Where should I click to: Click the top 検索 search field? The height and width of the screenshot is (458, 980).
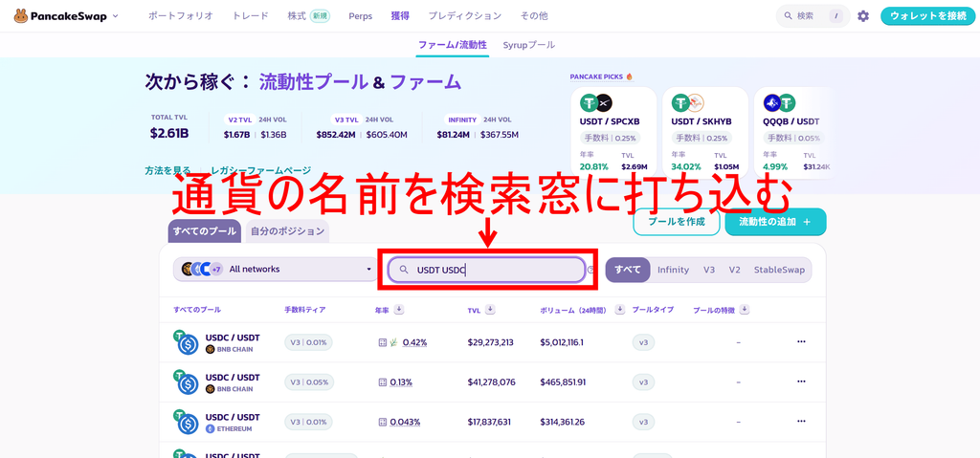[812, 16]
